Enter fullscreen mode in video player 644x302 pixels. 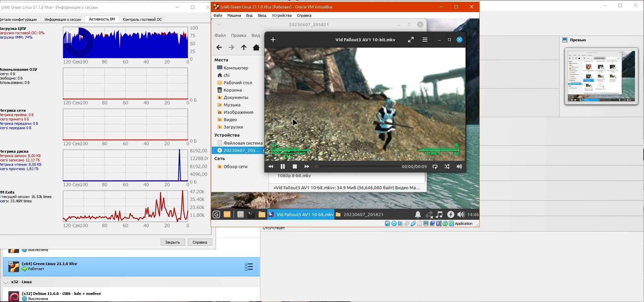[411, 40]
